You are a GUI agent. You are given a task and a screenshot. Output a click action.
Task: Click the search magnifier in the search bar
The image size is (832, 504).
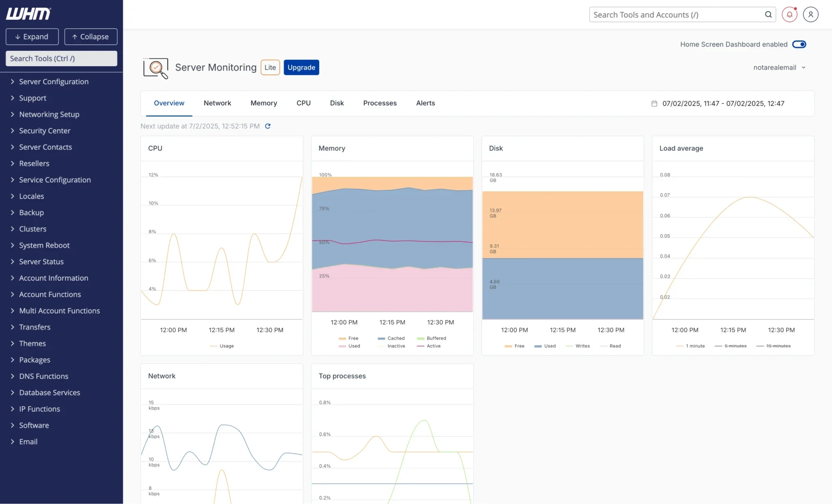coord(768,14)
